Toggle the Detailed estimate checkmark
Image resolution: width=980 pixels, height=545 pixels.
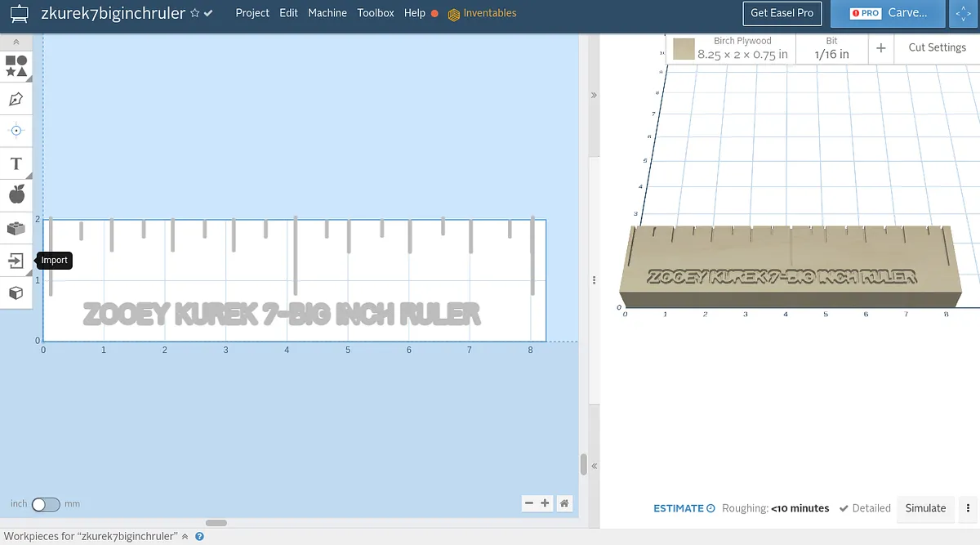pos(844,508)
